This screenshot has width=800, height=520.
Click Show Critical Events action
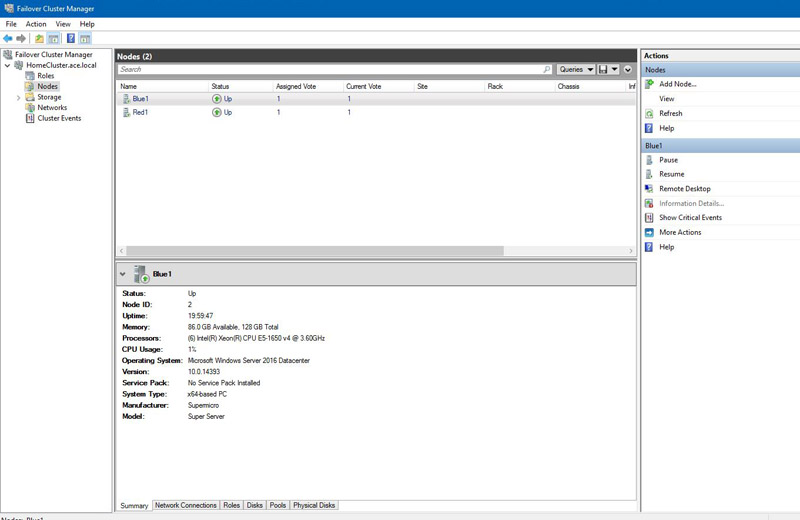[x=690, y=217]
